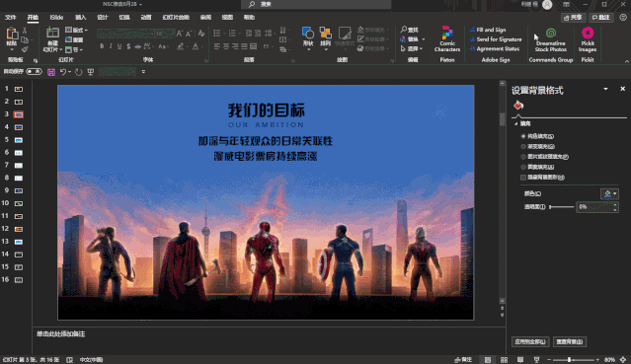Click the Paste clipboard icon
Image resolution: width=631 pixels, height=364 pixels.
(x=12, y=34)
